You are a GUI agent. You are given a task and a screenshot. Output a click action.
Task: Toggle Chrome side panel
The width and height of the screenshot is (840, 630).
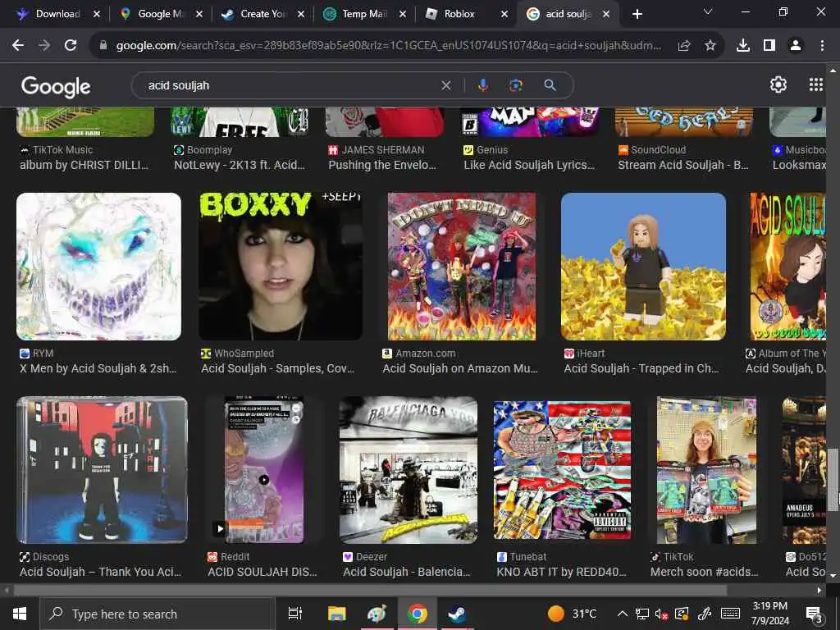point(769,46)
